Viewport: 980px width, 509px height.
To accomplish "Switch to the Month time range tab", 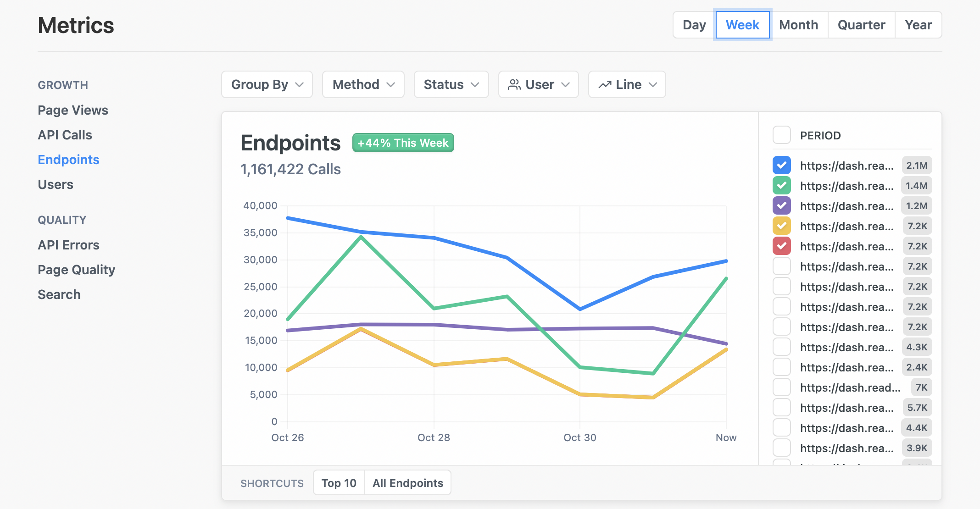I will pos(798,25).
